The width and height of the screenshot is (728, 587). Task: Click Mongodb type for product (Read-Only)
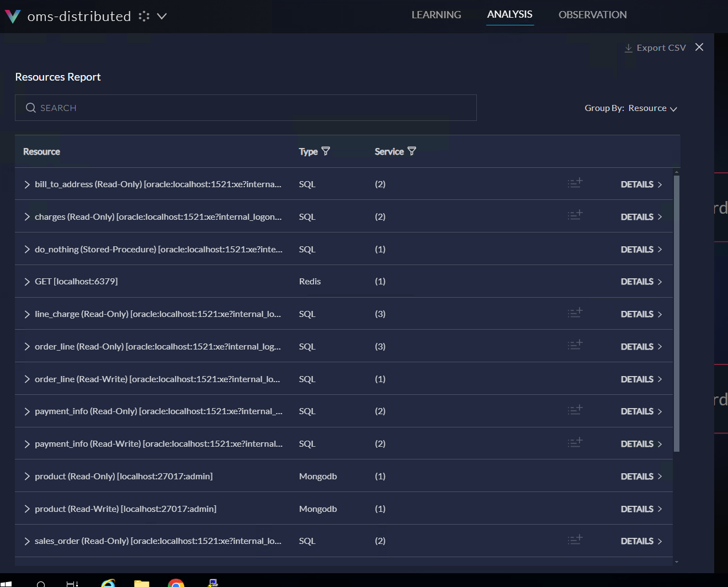pyautogui.click(x=318, y=477)
